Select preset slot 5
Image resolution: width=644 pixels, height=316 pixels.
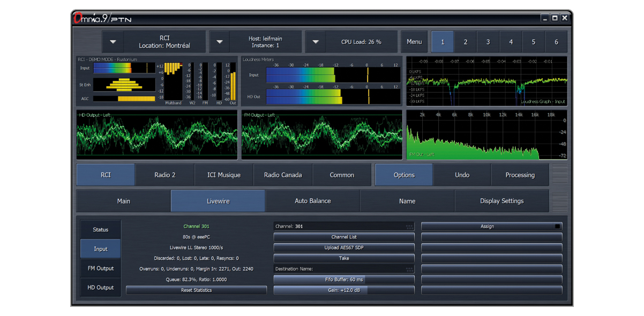click(x=534, y=42)
